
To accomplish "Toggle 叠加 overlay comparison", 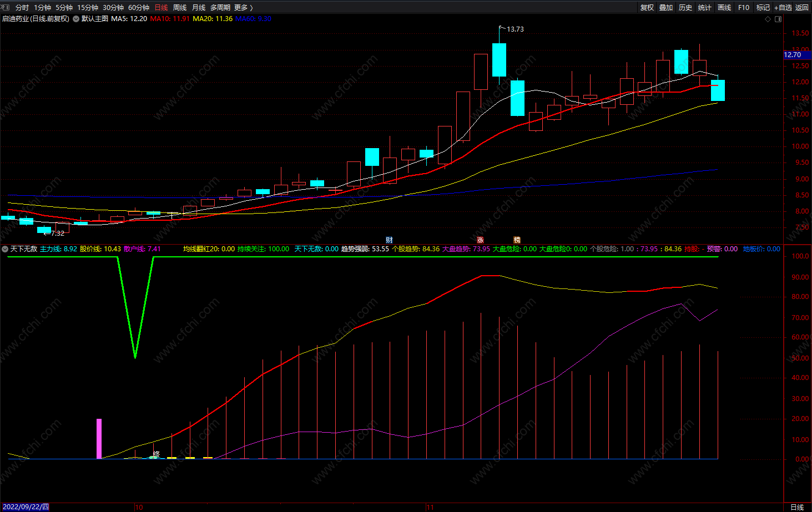I will 666,7.
